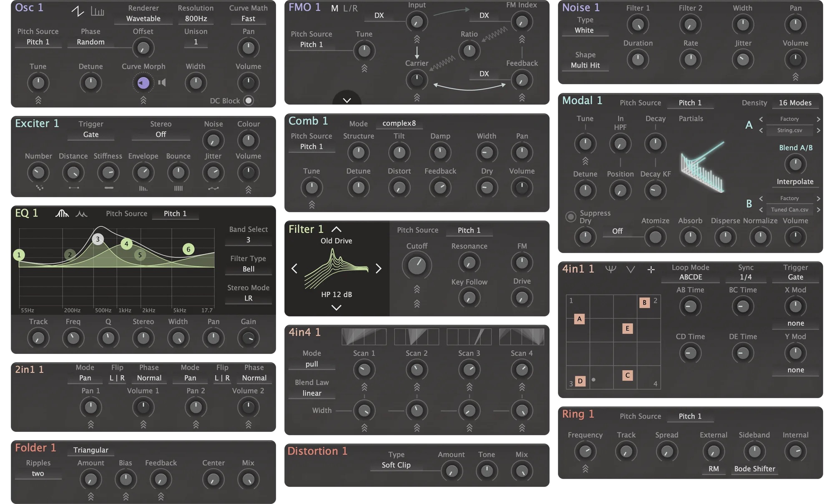Select EQ band node 6 on the graph

coord(188,249)
